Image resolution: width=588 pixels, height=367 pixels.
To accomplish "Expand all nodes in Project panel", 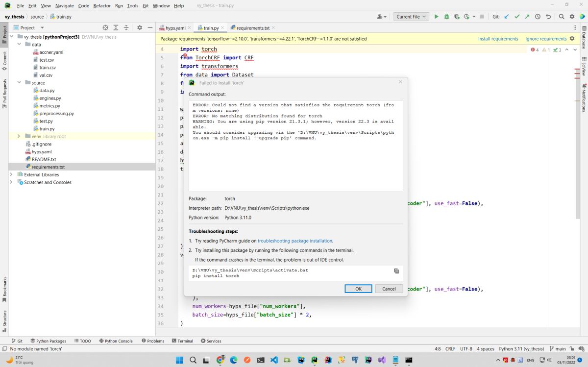I will [x=116, y=27].
